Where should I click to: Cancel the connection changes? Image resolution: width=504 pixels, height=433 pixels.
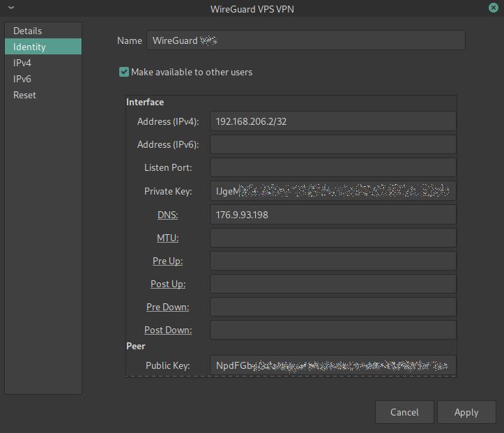pyautogui.click(x=404, y=412)
